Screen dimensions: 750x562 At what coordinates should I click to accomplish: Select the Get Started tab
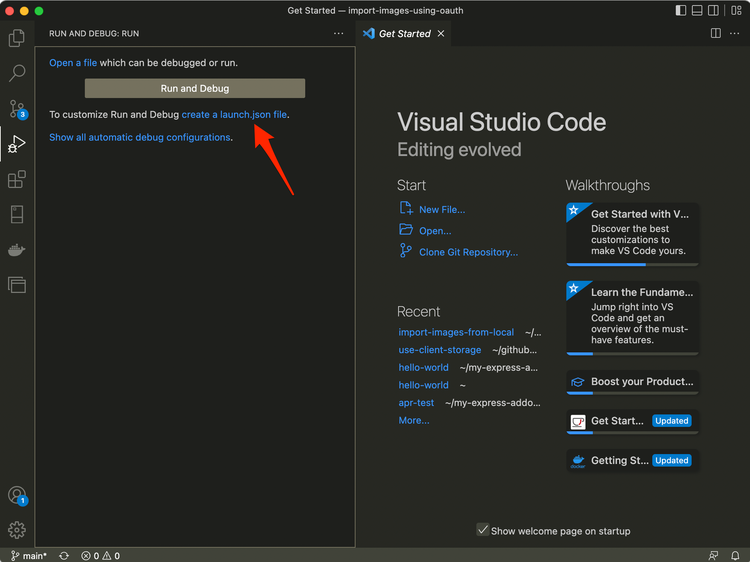[x=404, y=33]
